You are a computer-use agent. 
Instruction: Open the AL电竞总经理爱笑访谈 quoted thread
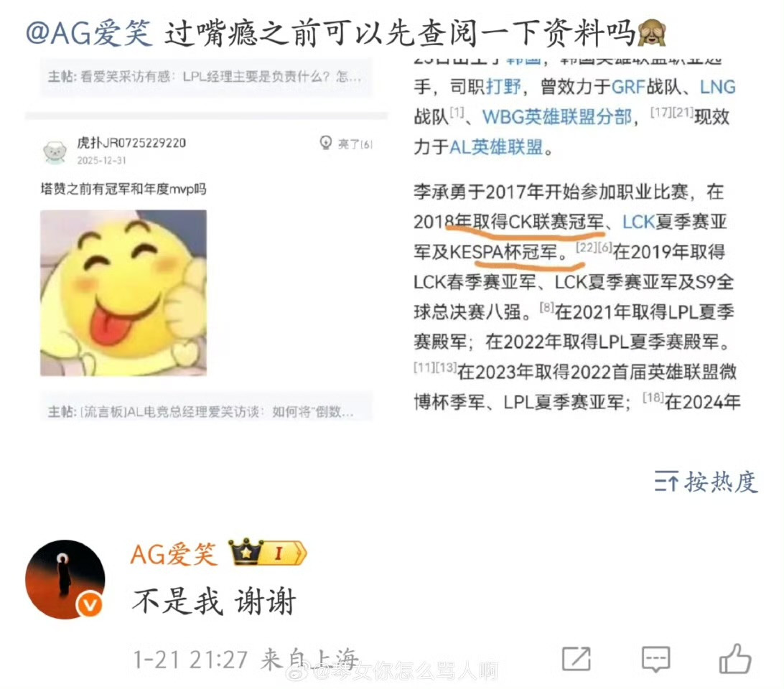[206, 411]
